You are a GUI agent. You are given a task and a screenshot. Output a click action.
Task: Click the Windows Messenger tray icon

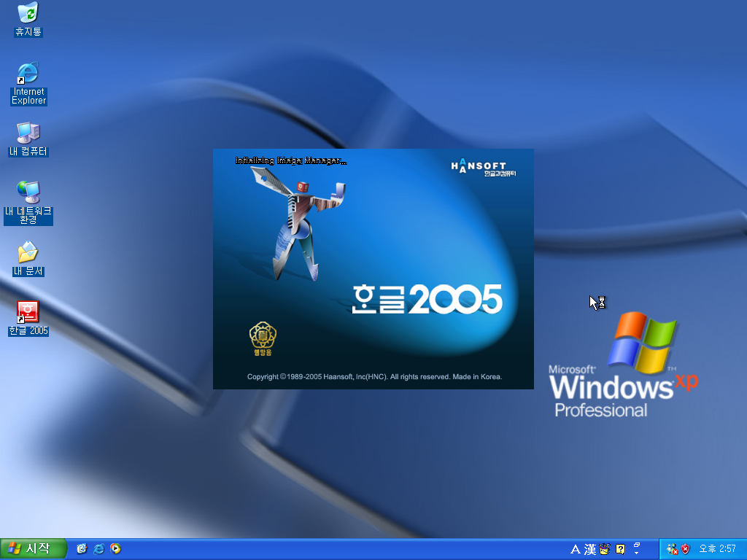pos(672,550)
